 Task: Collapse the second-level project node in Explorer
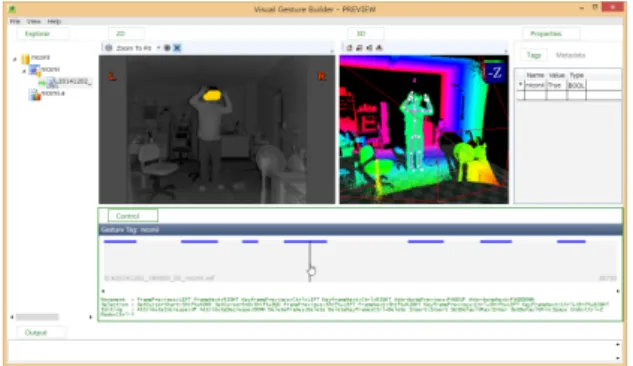pyautogui.click(x=23, y=71)
